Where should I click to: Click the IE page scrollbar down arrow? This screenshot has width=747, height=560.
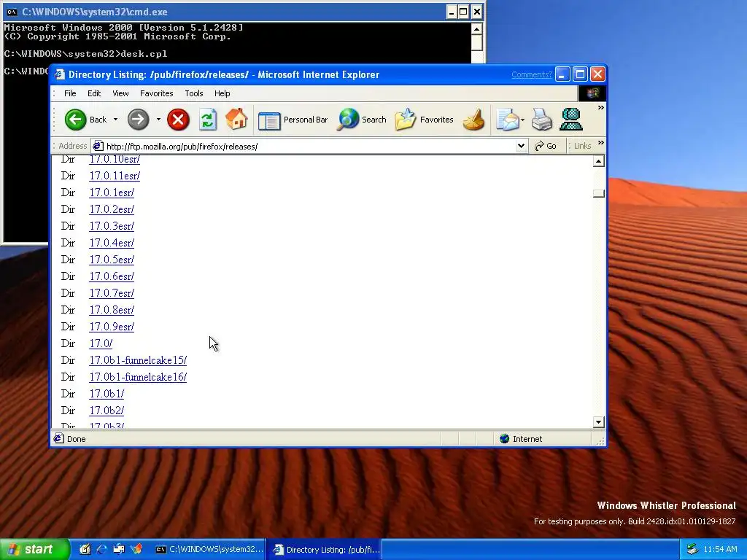tap(599, 422)
